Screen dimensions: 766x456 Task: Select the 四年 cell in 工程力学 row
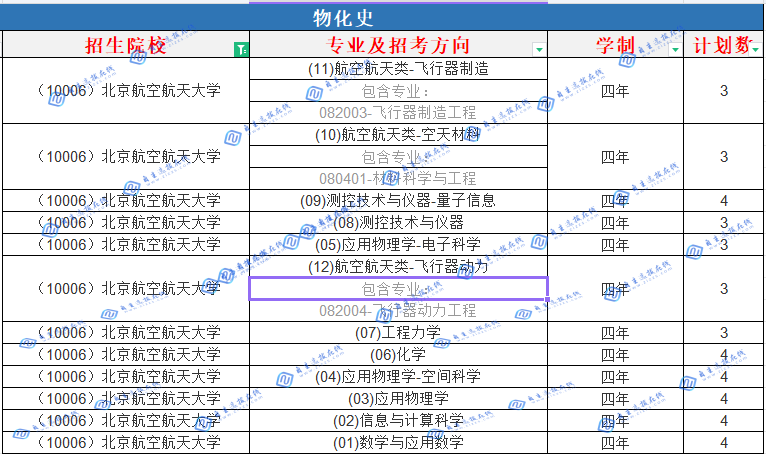(x=615, y=332)
